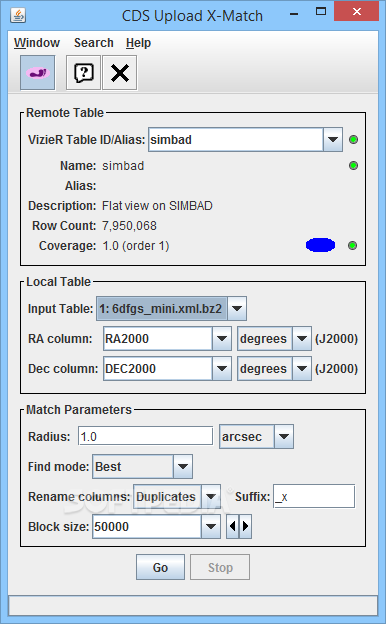Viewport: 386px width, 624px height.
Task: Click the Java icon in title bar
Action: click(18, 16)
